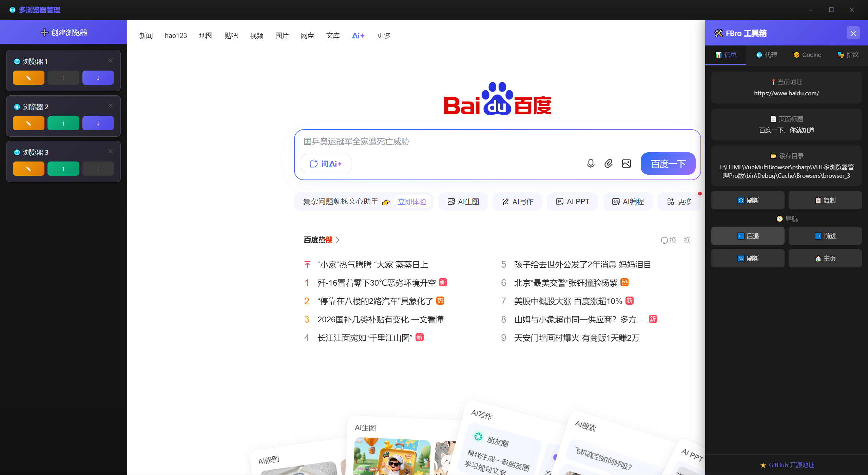This screenshot has height=475, width=868.
Task: Open the 更多 menu in Baidu navigation
Action: tap(383, 36)
